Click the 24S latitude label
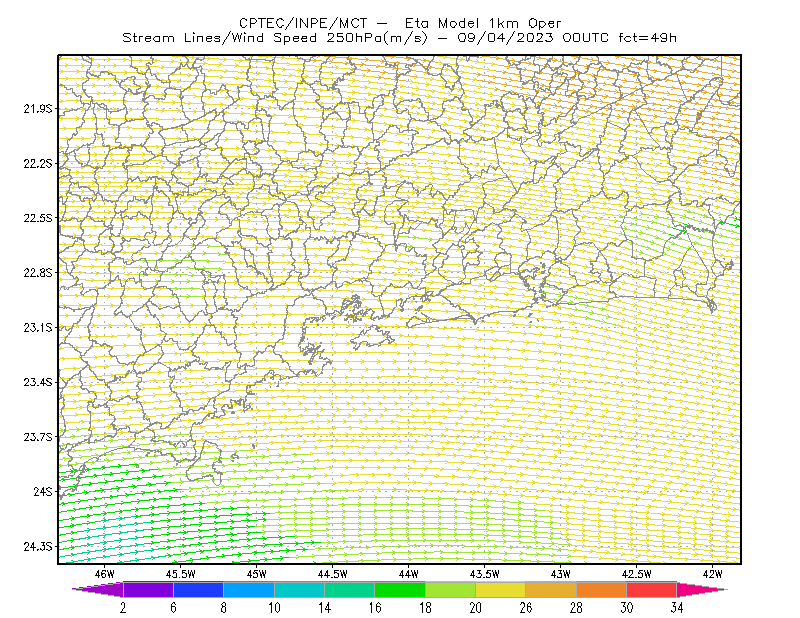 pyautogui.click(x=42, y=491)
